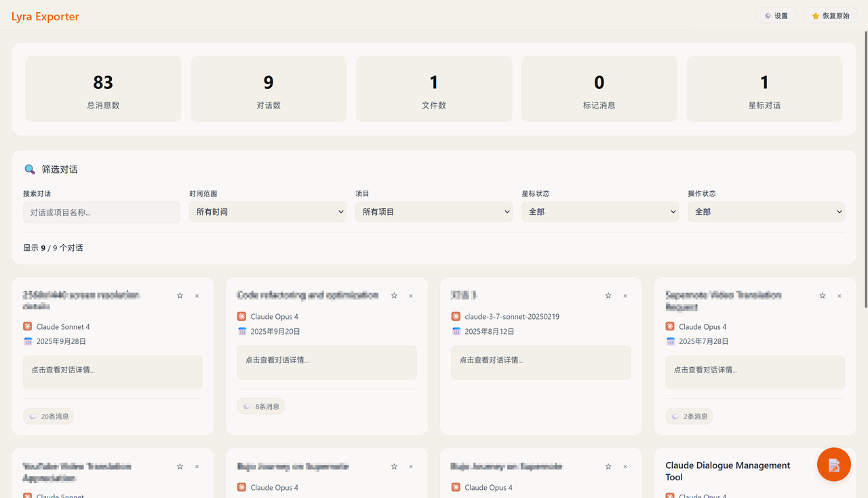This screenshot has width=868, height=498.
Task: Click the 星标对话 stat card
Action: pyautogui.click(x=765, y=89)
